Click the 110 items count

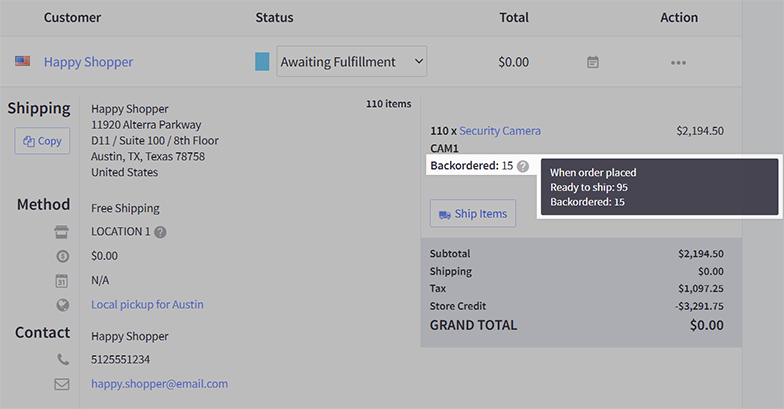point(388,104)
